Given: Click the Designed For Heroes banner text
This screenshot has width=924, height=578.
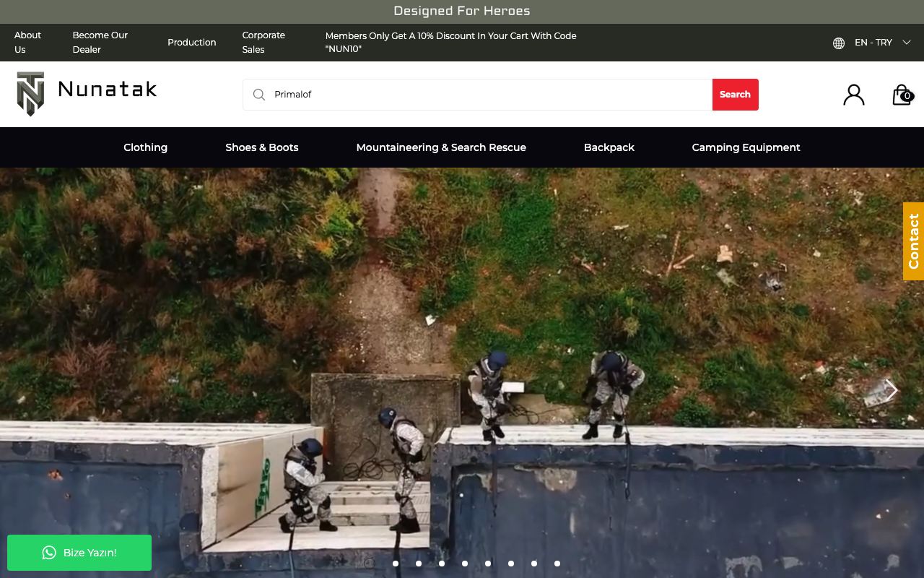Looking at the screenshot, I should pyautogui.click(x=462, y=11).
